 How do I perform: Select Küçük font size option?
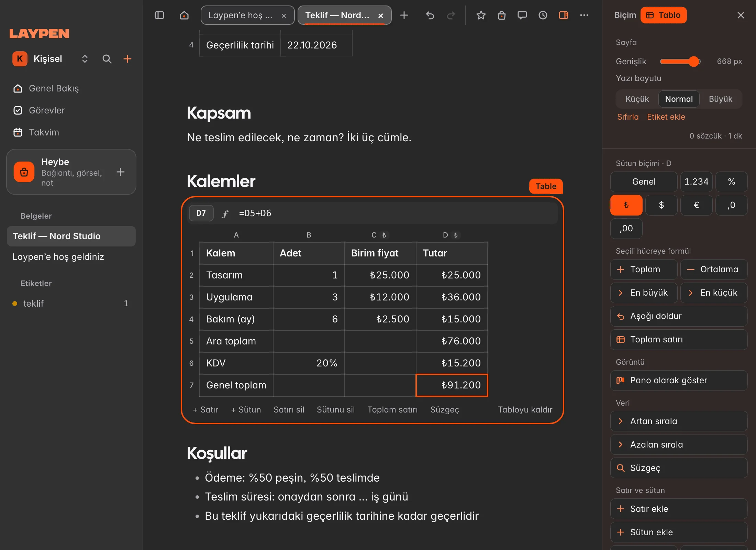click(x=637, y=99)
